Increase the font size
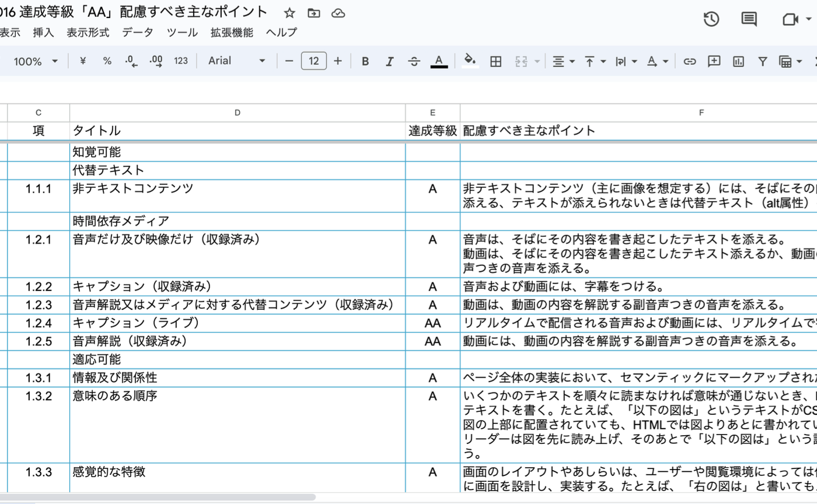Image resolution: width=817 pixels, height=504 pixels. 337,61
